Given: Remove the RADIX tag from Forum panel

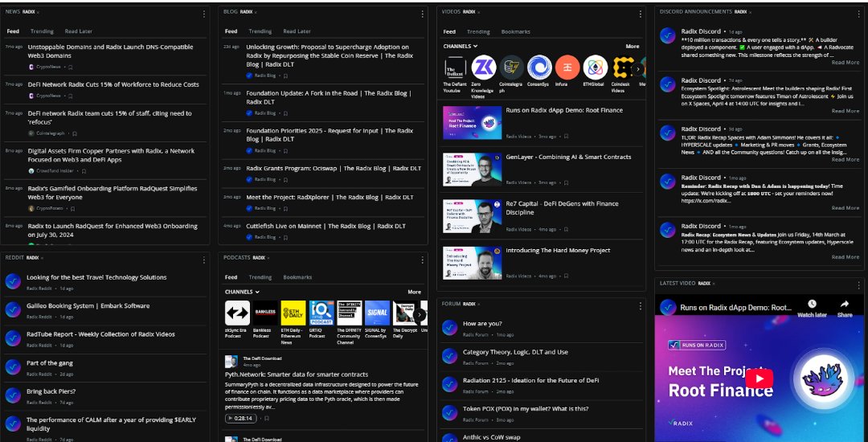Looking at the screenshot, I should coord(477,305).
